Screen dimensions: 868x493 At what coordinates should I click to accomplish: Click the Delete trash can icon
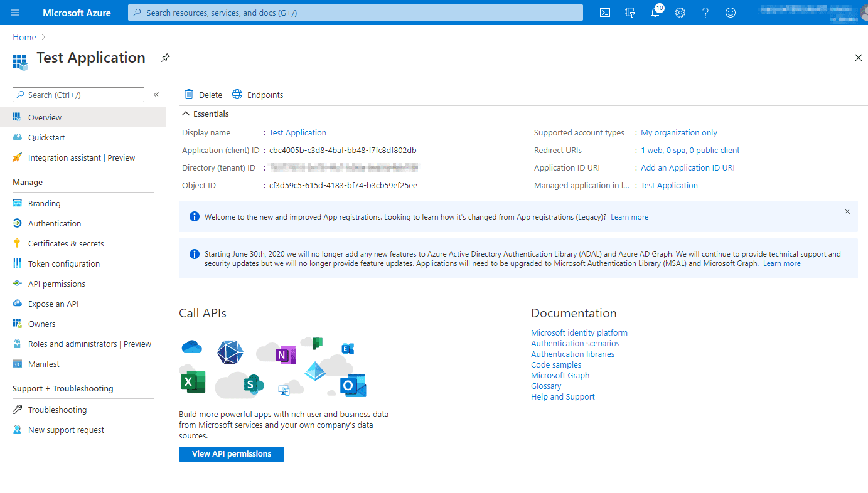[x=189, y=95]
